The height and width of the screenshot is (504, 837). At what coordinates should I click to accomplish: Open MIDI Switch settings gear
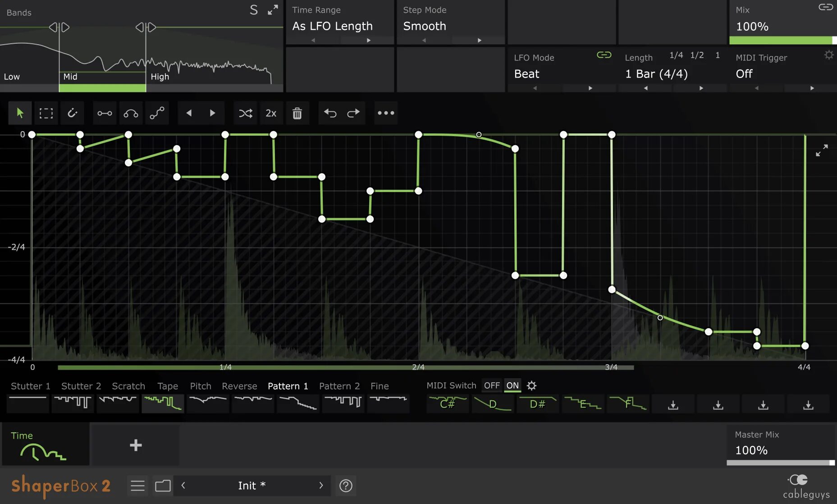[x=532, y=386]
